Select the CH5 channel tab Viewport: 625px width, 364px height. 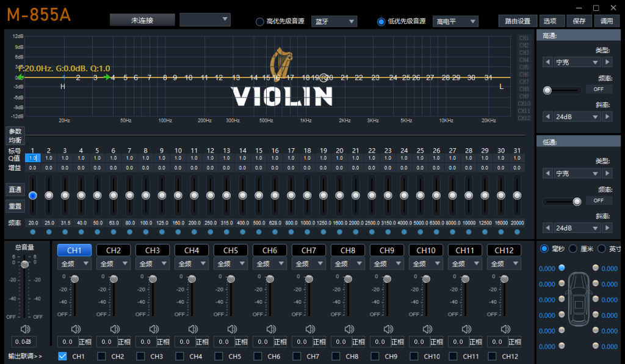pos(231,250)
